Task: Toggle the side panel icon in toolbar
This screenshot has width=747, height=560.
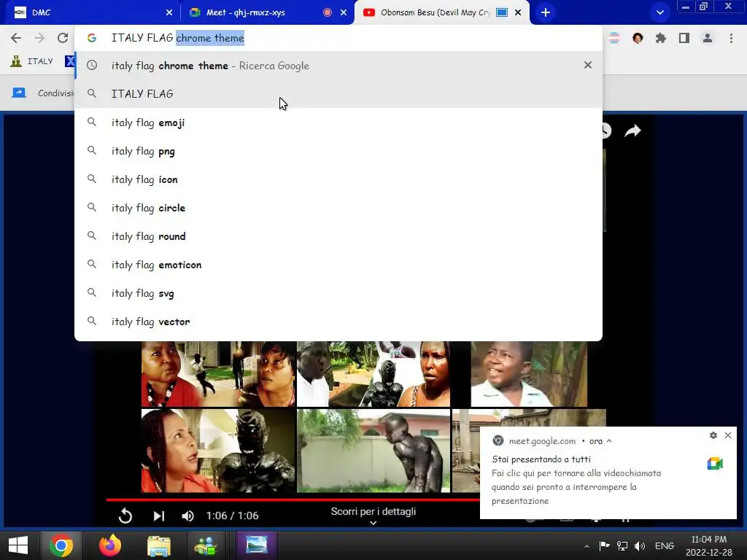Action: click(x=684, y=38)
